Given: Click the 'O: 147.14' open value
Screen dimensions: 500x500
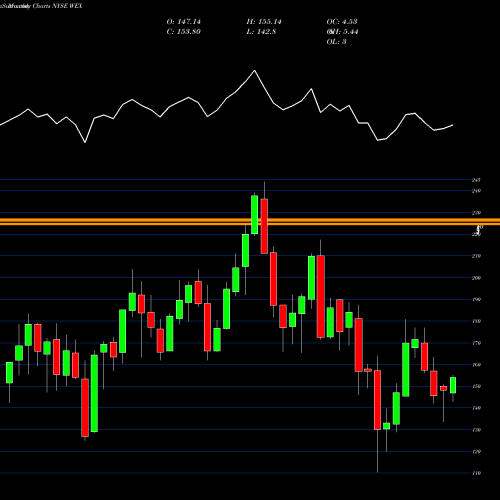Looking at the screenshot, I should [x=184, y=22].
